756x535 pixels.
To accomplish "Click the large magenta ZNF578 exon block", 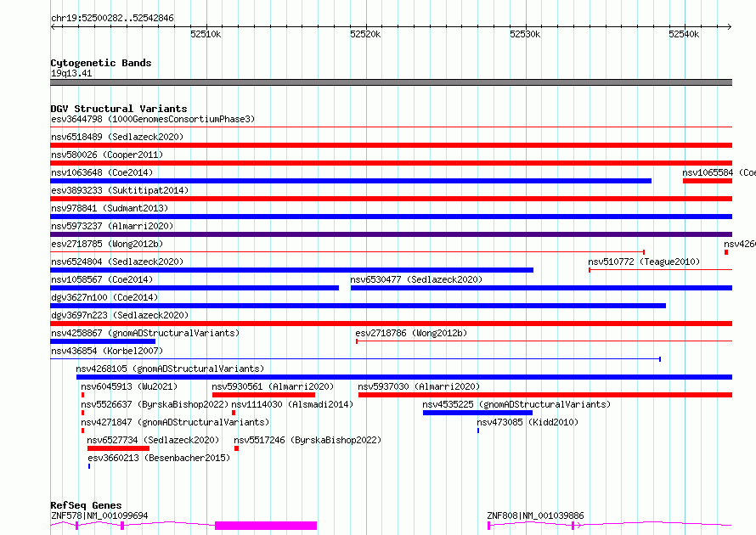I will click(266, 526).
